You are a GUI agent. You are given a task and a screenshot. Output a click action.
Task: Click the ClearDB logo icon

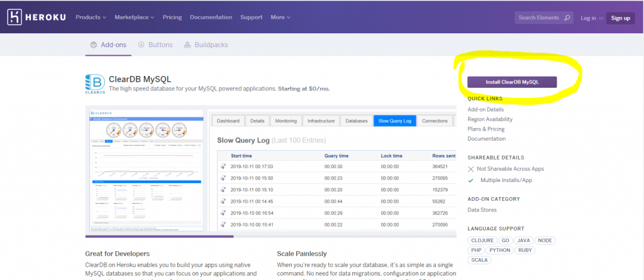[x=95, y=83]
